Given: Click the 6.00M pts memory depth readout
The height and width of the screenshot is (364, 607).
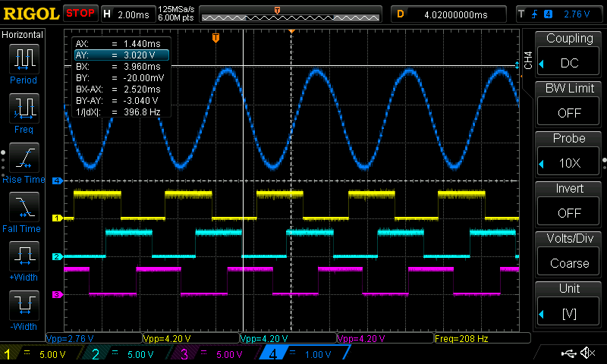Looking at the screenshot, I should click(x=176, y=17).
